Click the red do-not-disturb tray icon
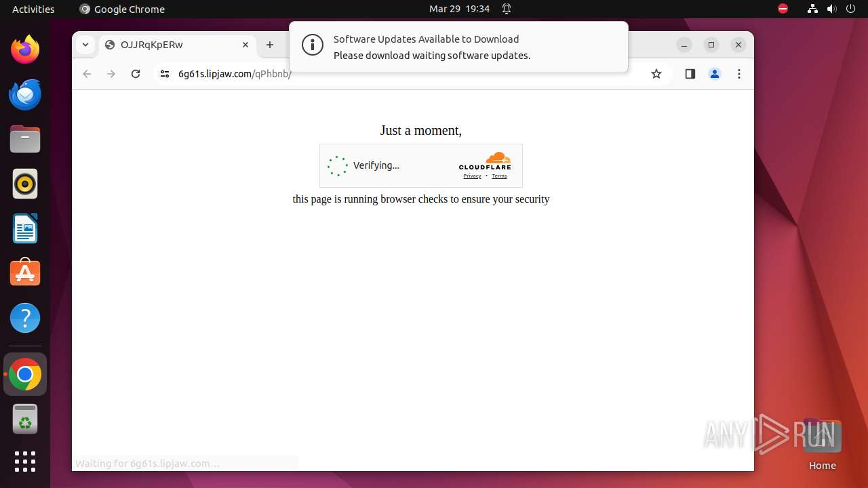The width and height of the screenshot is (868, 488). click(783, 9)
